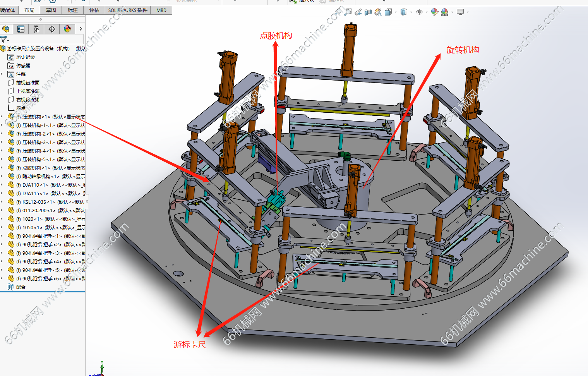Click the 注解 annotations icon

pos(11,74)
